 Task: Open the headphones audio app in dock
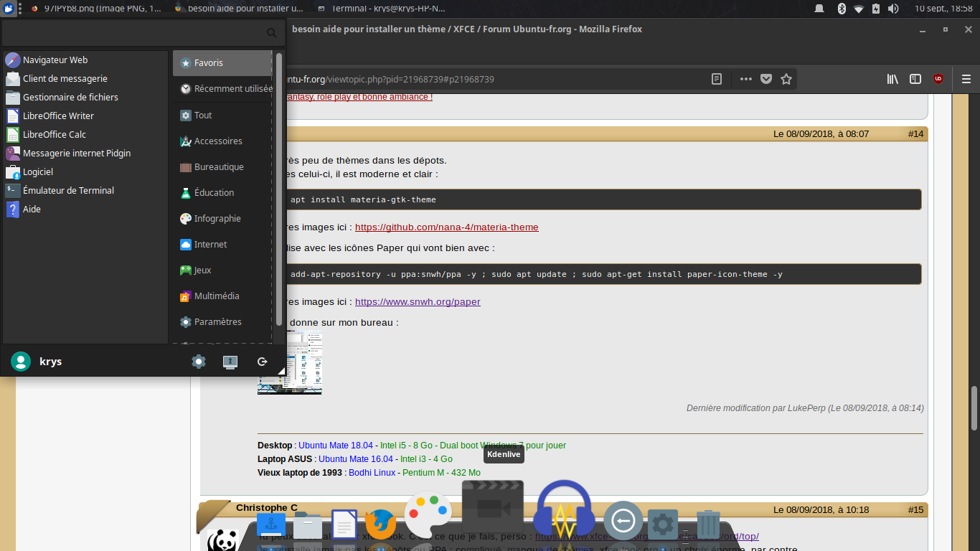(565, 509)
